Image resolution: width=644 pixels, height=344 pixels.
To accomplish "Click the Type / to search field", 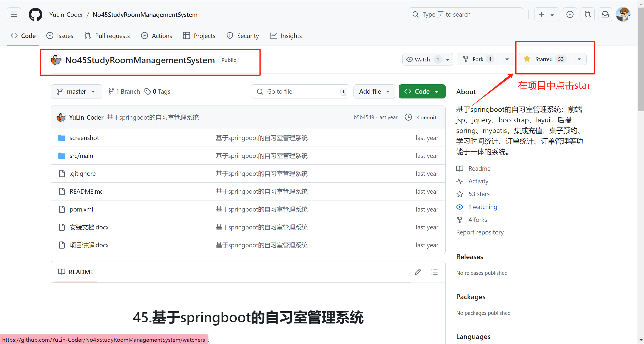I will pos(466,14).
